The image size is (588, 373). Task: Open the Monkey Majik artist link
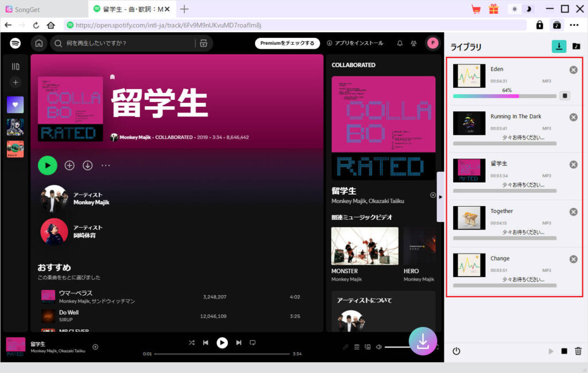[91, 202]
